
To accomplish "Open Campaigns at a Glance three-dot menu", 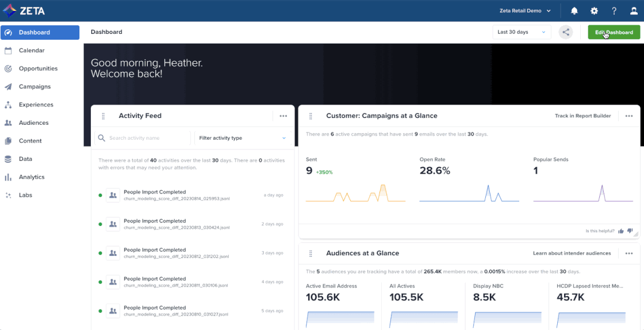I will pos(629,116).
